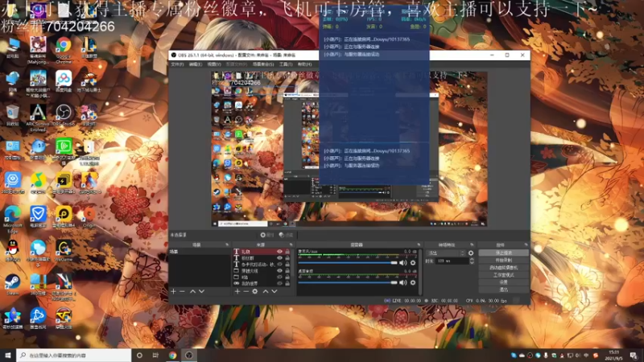Open the Tools menu in OBS
Screen dimensions: 644x362
click(x=286, y=64)
